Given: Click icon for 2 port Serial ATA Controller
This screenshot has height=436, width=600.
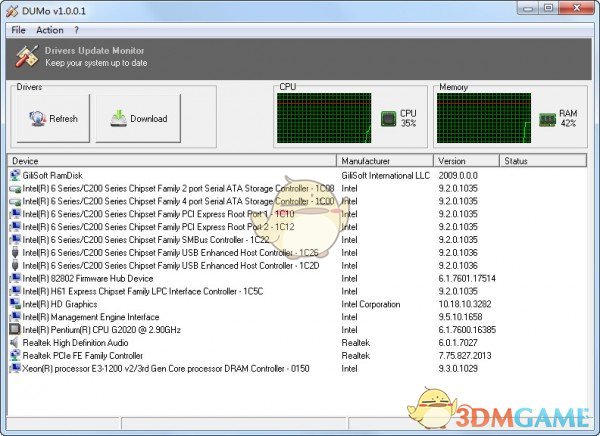Looking at the screenshot, I should coord(15,189).
